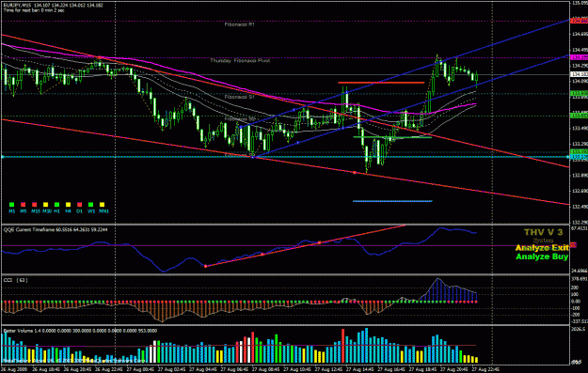
Task: Click the yellow MN1 timeframe signal square
Action: click(102, 205)
